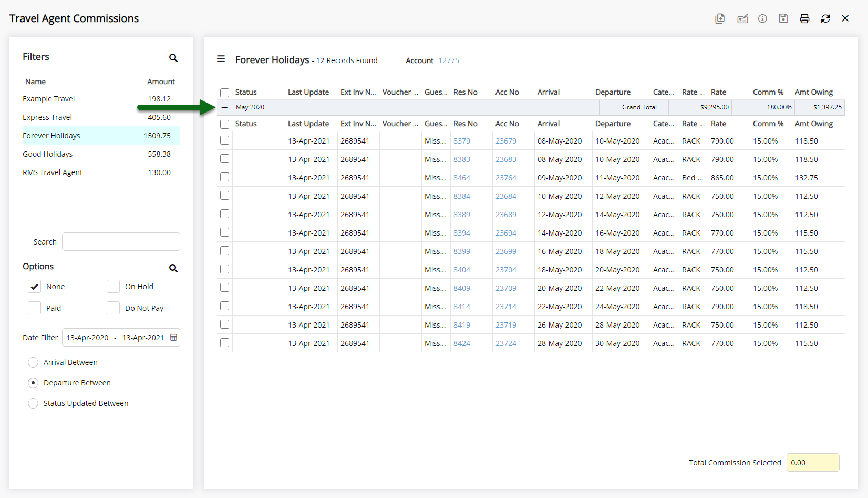The image size is (868, 498).
Task: Click the Date Filter range field
Action: pyautogui.click(x=121, y=338)
